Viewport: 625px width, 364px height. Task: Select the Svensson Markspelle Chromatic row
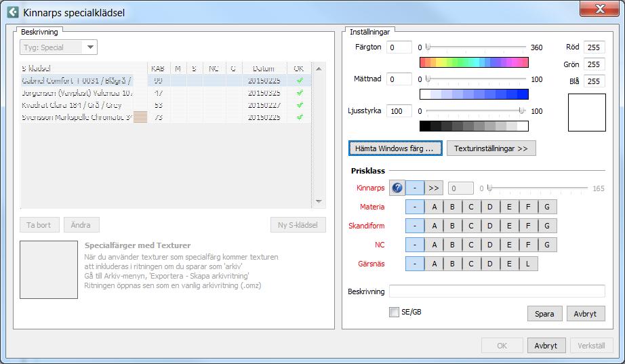coord(166,117)
